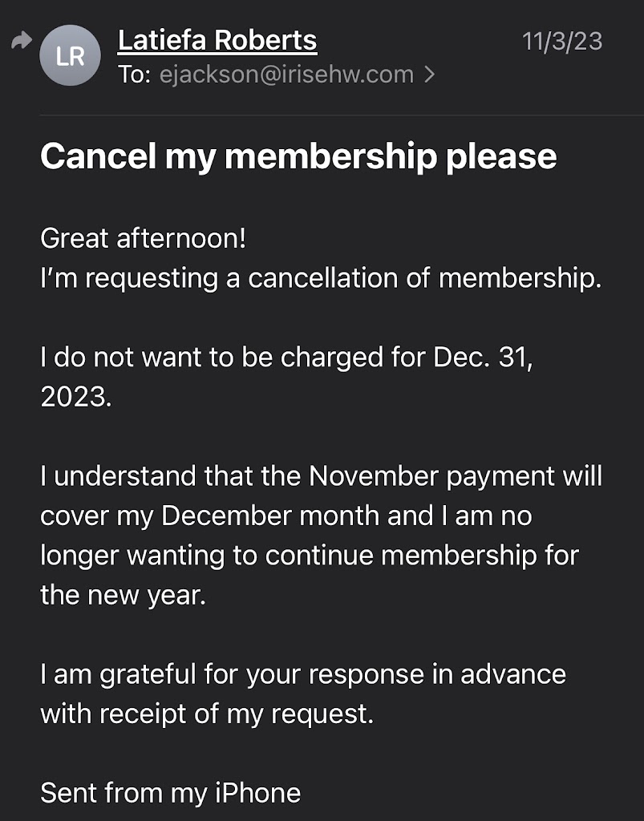Image resolution: width=644 pixels, height=821 pixels.
Task: Click the "I understand that the November payment" line
Action: tap(321, 476)
